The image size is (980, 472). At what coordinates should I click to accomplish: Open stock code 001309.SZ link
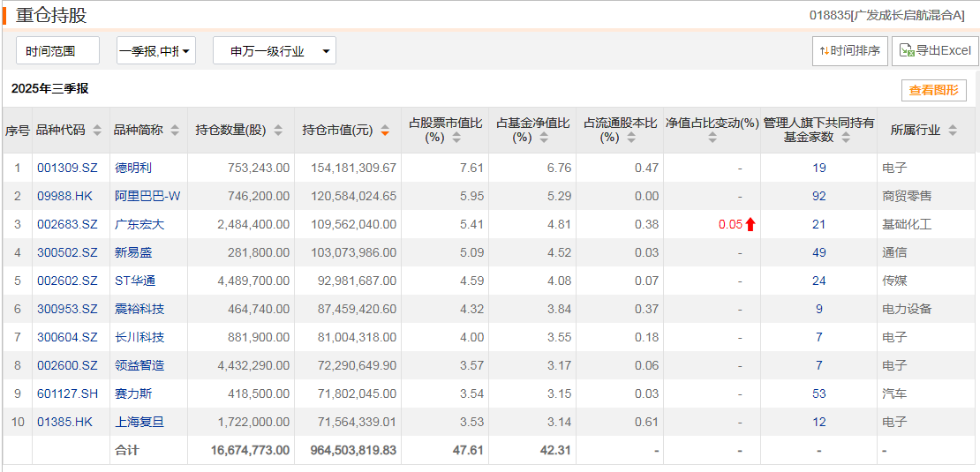[67, 168]
